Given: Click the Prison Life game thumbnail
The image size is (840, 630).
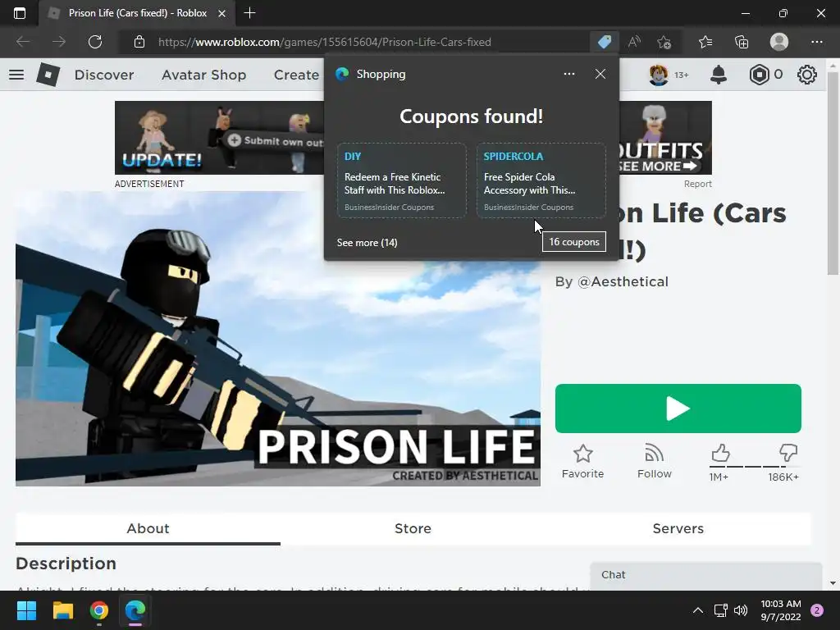Looking at the screenshot, I should coord(278,339).
